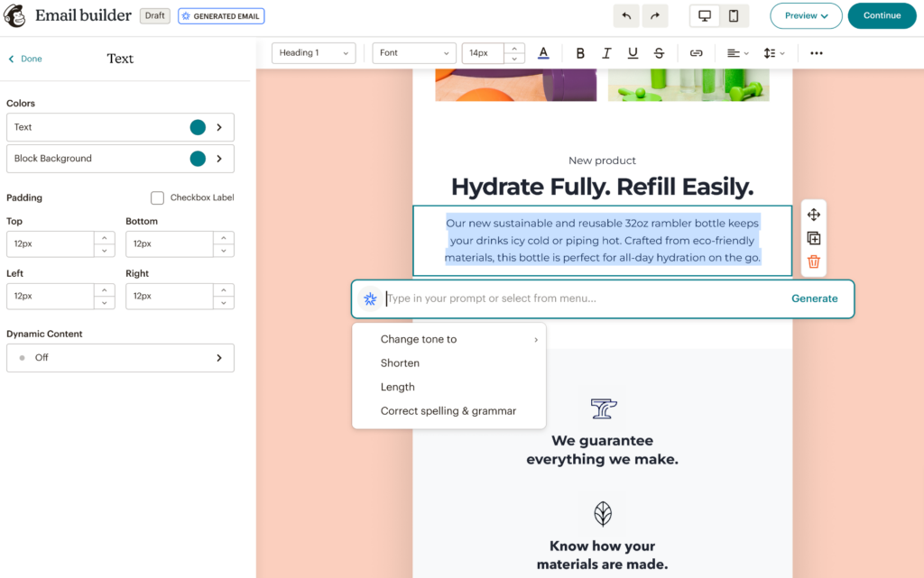Open the line spacing dropdown

pyautogui.click(x=773, y=53)
